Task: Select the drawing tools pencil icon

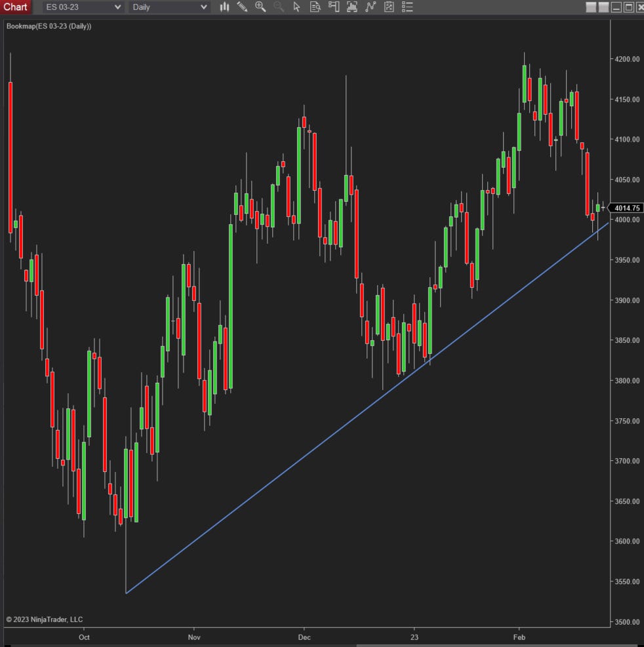Action: point(243,7)
